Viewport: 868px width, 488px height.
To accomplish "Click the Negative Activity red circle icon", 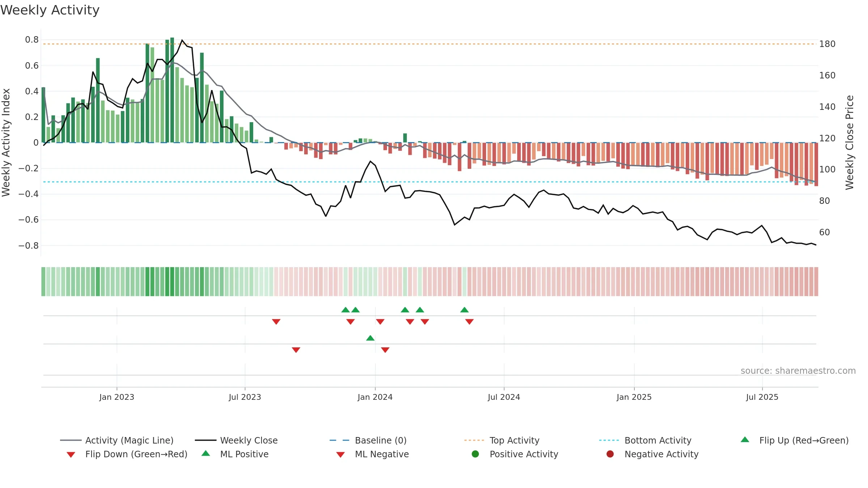I will (610, 454).
